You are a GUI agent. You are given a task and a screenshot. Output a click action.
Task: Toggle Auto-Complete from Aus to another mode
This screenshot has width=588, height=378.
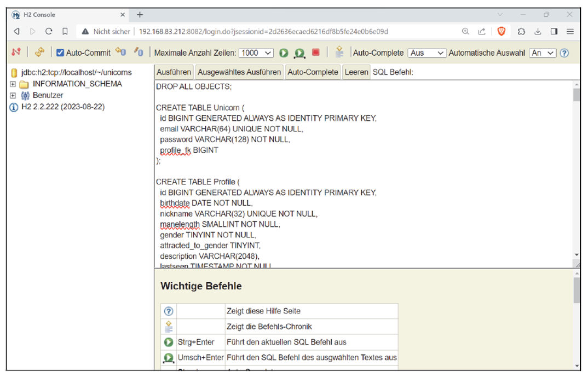point(427,53)
